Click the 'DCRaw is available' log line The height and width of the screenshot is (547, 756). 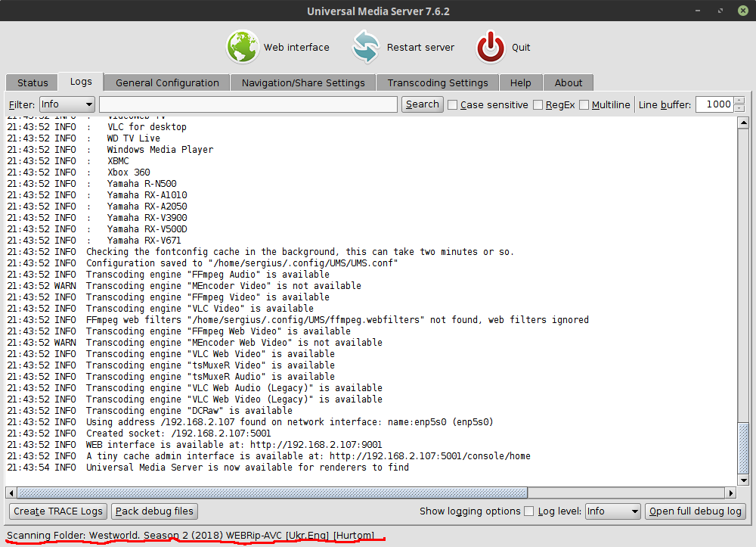click(x=150, y=411)
